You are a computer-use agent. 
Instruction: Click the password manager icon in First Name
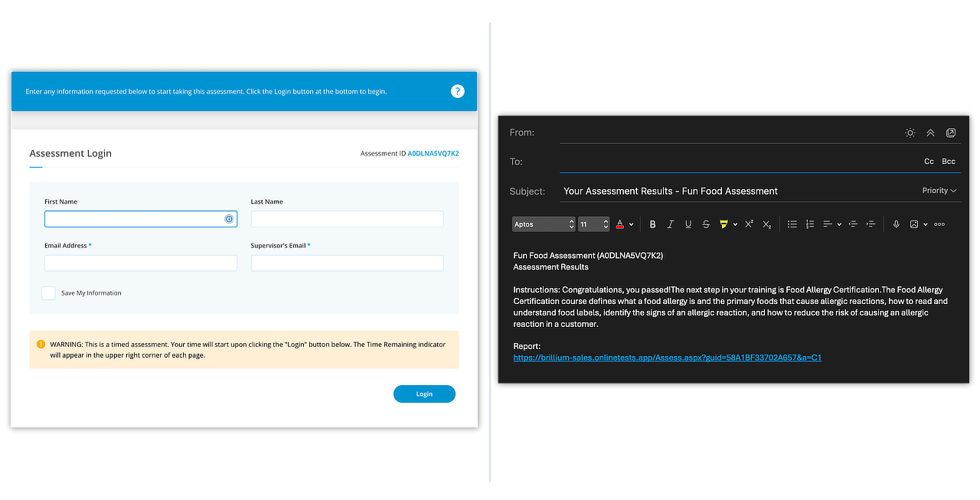coord(228,219)
